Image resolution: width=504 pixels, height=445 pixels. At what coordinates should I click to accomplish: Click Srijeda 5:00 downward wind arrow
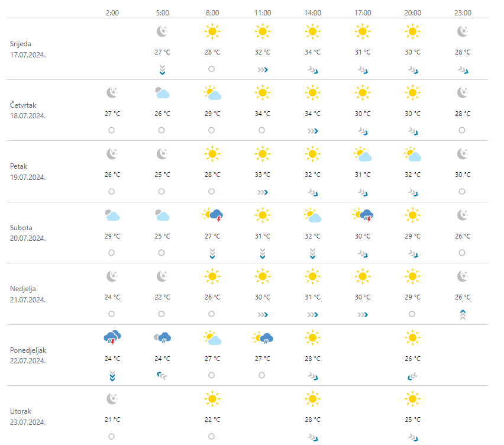click(x=162, y=70)
